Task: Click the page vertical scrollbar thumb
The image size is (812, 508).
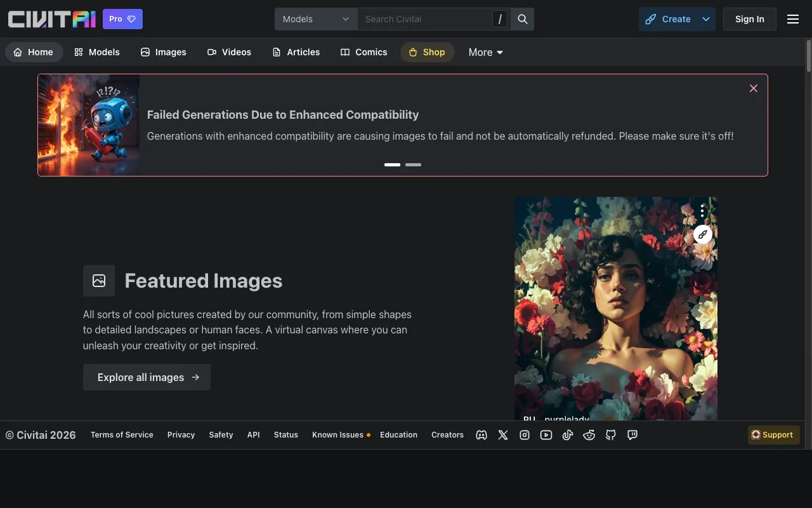Action: pyautogui.click(x=809, y=55)
